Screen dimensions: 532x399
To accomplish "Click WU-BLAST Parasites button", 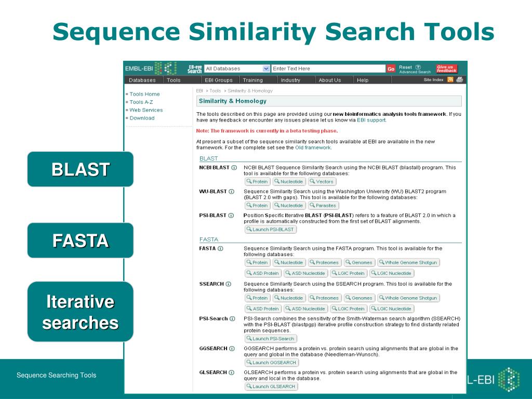I will tap(323, 205).
